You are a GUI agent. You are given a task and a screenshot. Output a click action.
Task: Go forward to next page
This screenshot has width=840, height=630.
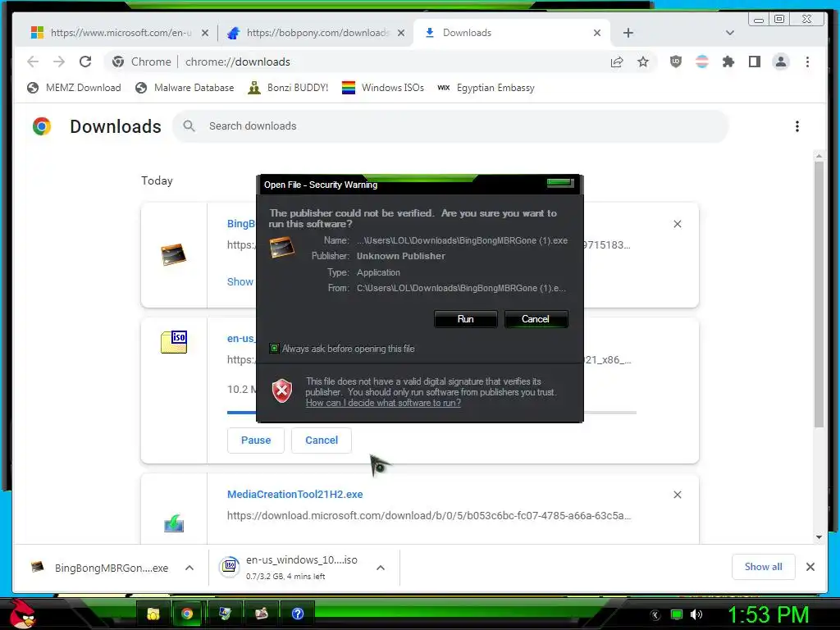pyautogui.click(x=59, y=62)
